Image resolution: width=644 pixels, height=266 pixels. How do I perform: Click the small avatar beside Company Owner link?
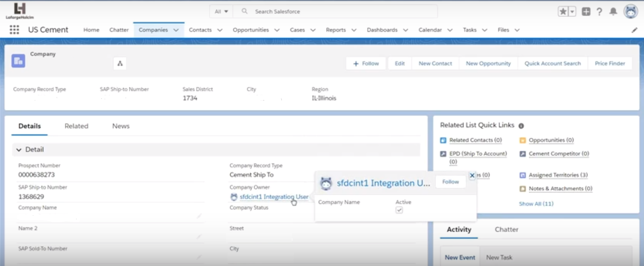click(x=233, y=197)
